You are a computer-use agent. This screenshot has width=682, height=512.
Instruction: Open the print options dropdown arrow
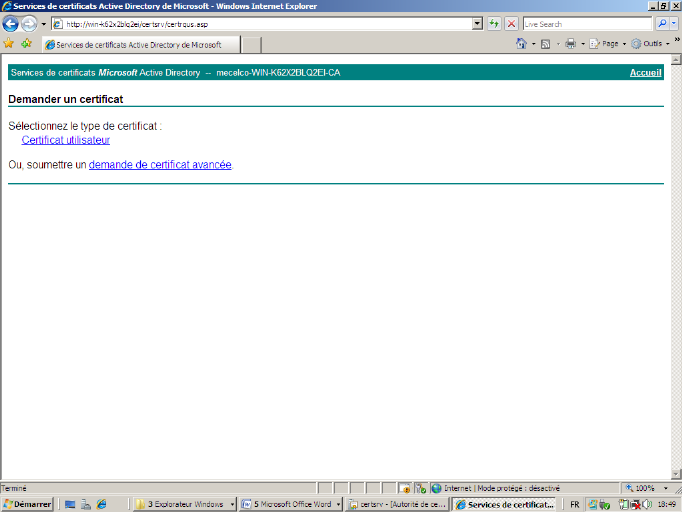click(583, 44)
